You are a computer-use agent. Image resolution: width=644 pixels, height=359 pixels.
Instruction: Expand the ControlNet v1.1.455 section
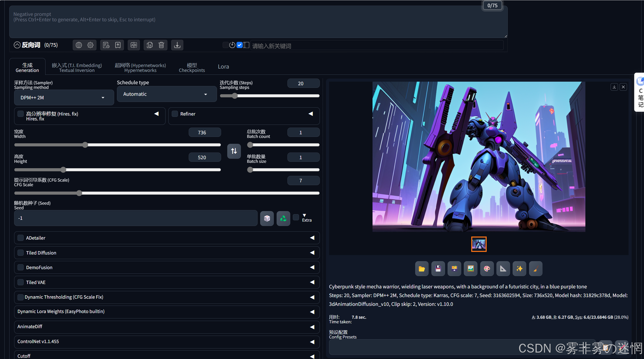click(167, 342)
